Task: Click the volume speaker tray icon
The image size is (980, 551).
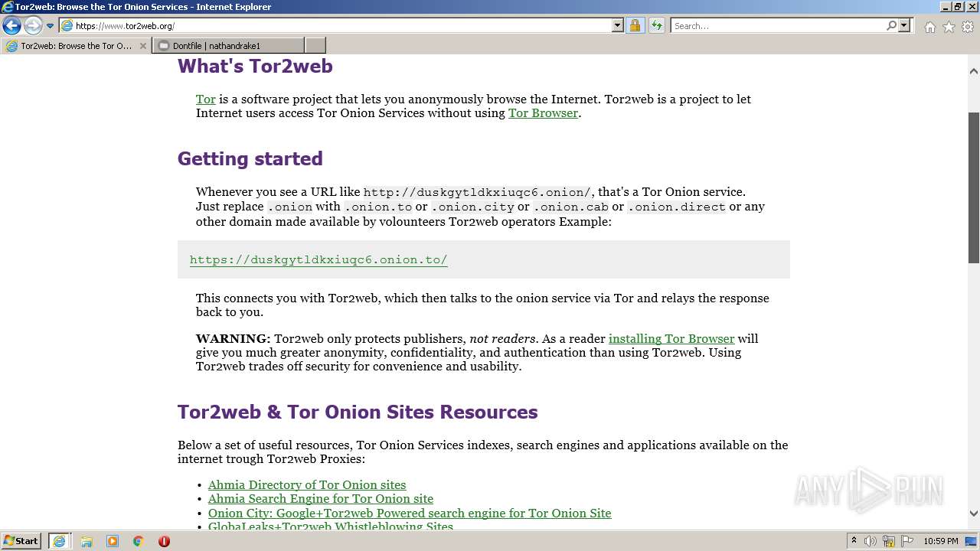Action: tap(871, 541)
